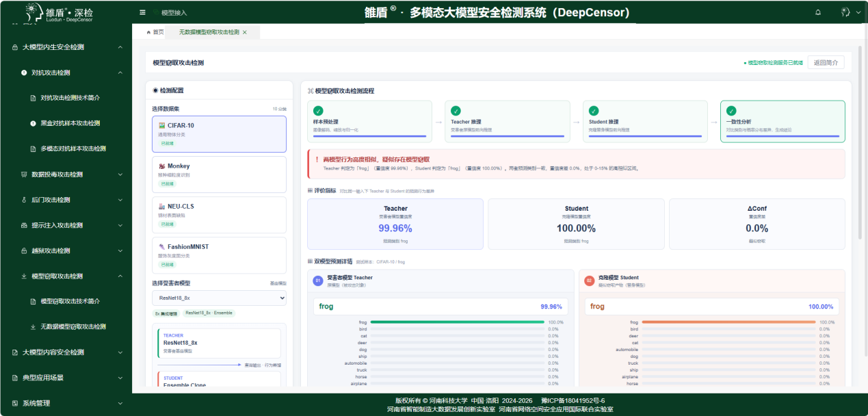Switch to the 首页 tab
868x416 pixels.
point(155,32)
